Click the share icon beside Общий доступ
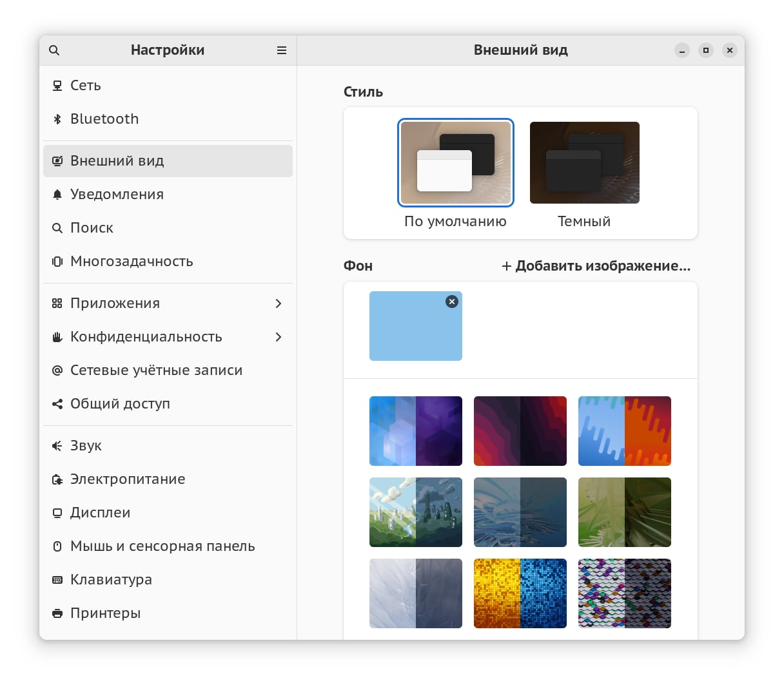Viewport: 784px width, 683px height. pos(57,404)
